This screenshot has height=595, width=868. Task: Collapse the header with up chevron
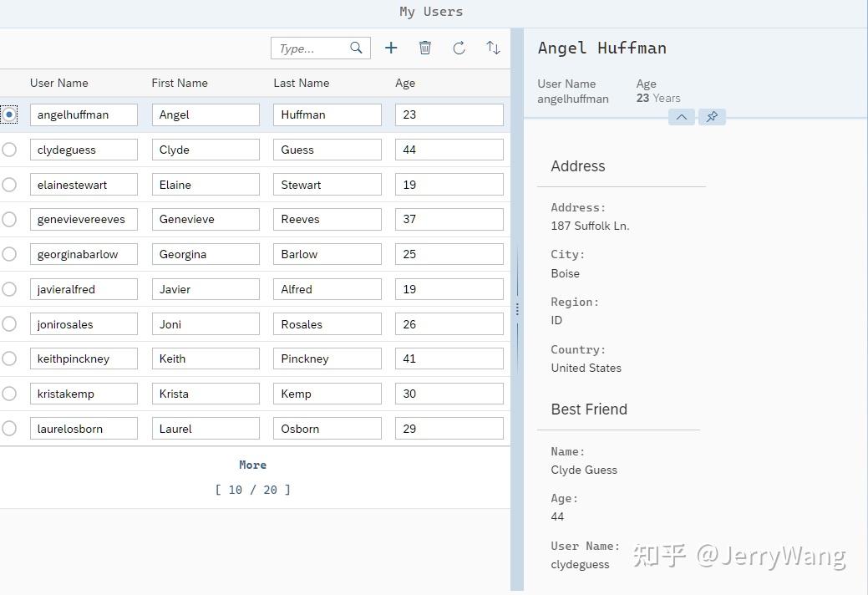[682, 117]
